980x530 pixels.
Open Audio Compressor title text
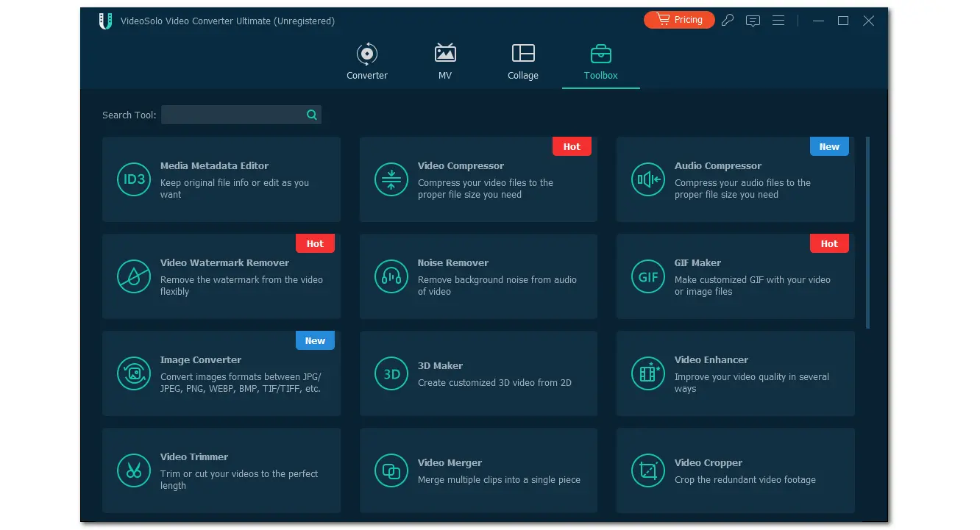click(x=718, y=166)
